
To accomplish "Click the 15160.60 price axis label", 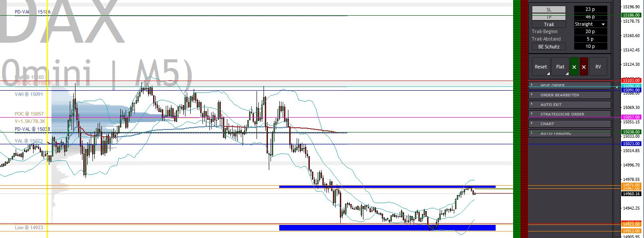I will [632, 35].
